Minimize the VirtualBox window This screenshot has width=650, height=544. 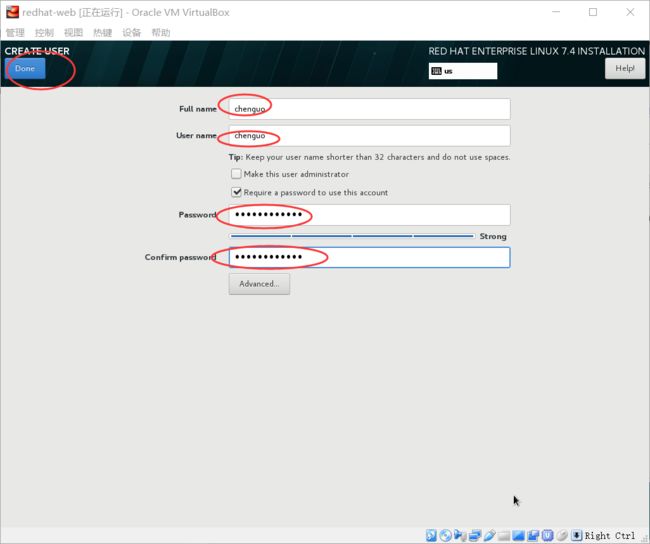coord(556,12)
